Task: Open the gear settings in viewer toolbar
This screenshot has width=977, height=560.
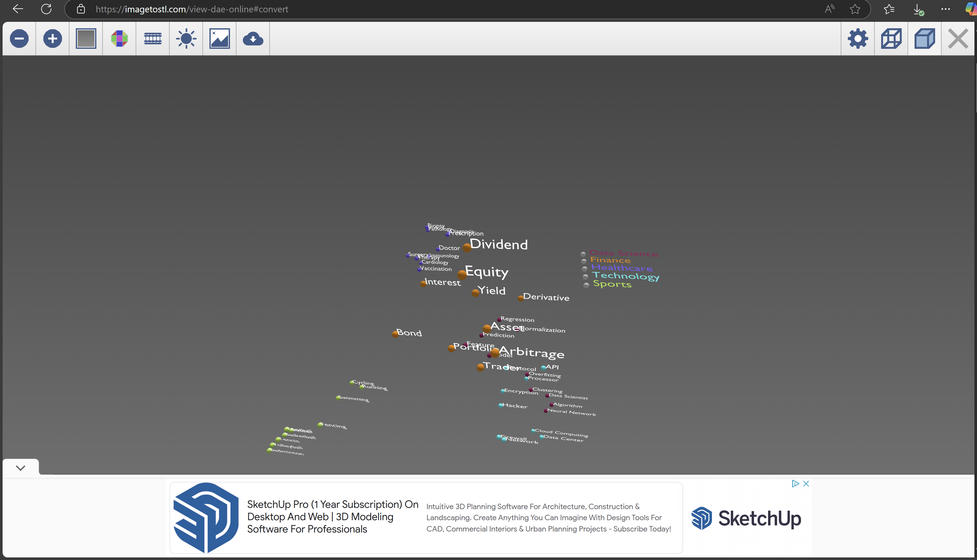Action: (x=858, y=39)
